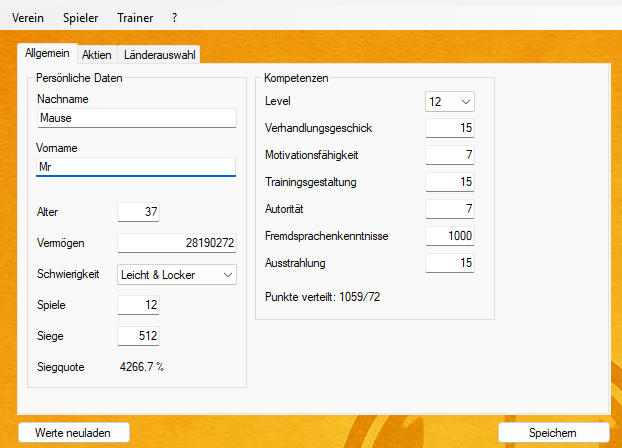
Task: Click the Fremdsprachenkenntnisse field showing 1000
Action: [x=450, y=236]
